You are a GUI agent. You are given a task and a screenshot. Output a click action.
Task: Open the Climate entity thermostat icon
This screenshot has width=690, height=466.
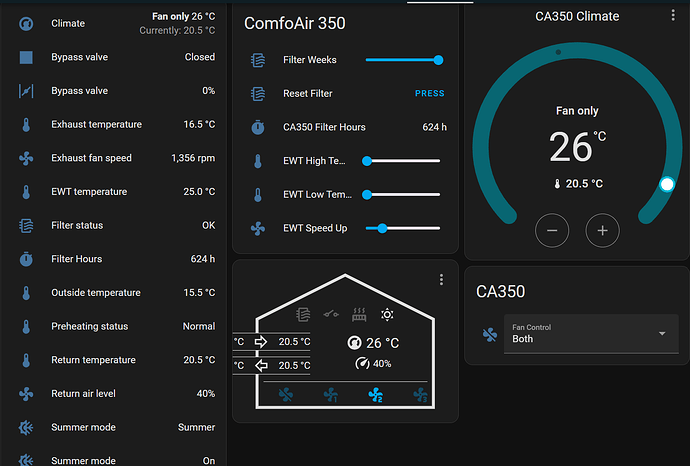[26, 23]
